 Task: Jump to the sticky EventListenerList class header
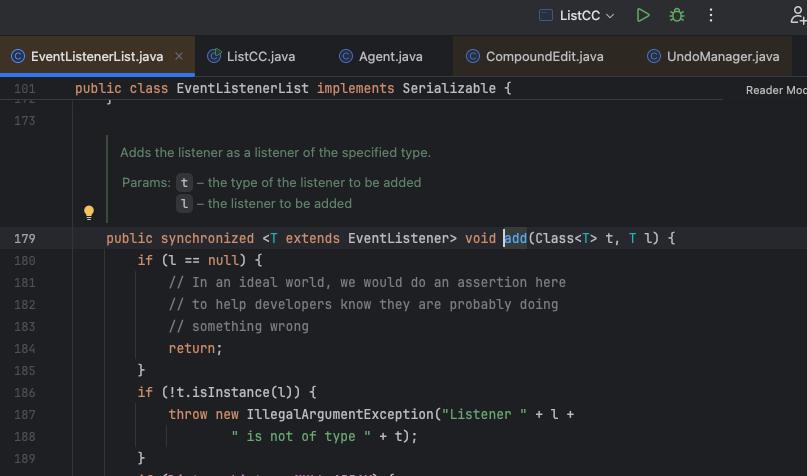pos(292,90)
